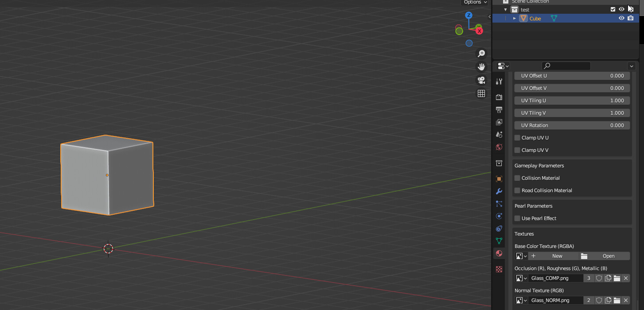Click the UV Tiling U value slider
The width and height of the screenshot is (644, 310).
pos(572,101)
